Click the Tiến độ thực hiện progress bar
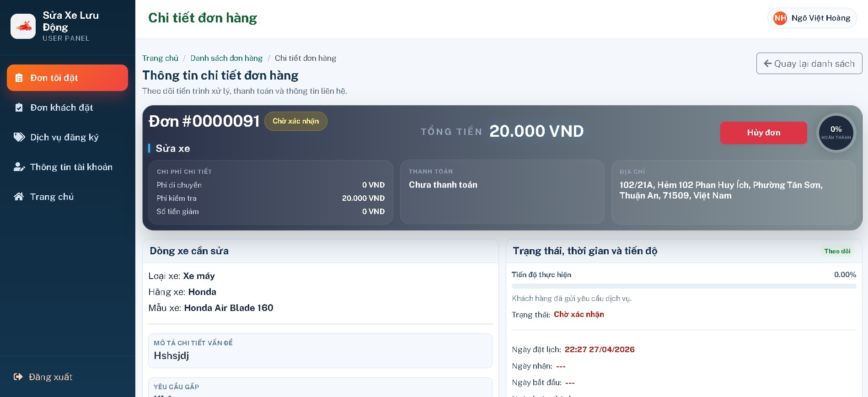Viewport: 868px width, 397px height. pyautogui.click(x=684, y=286)
